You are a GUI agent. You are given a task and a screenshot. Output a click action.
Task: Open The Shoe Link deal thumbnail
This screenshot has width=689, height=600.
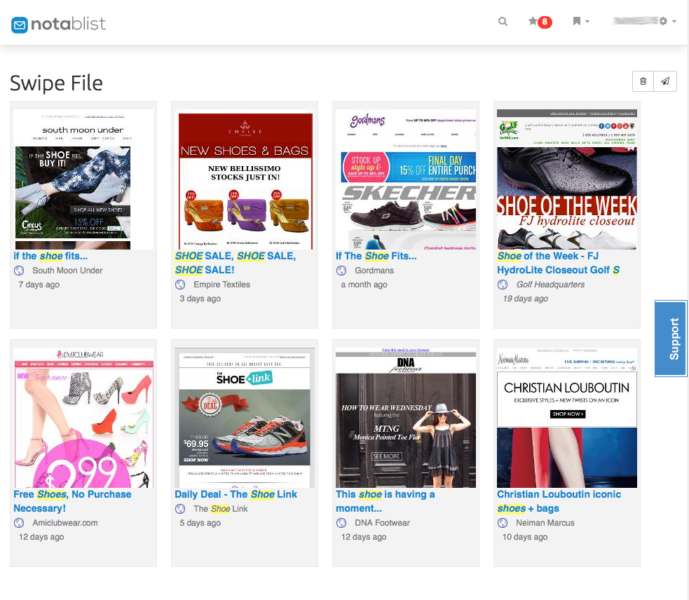[244, 418]
